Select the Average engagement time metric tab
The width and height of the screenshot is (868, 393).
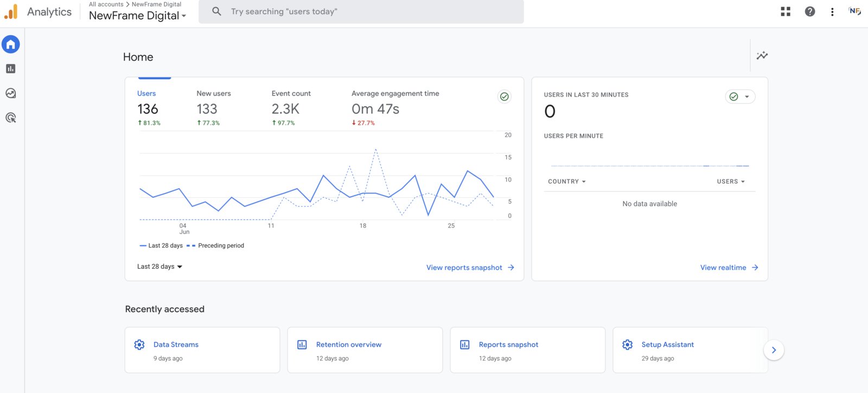[395, 108]
